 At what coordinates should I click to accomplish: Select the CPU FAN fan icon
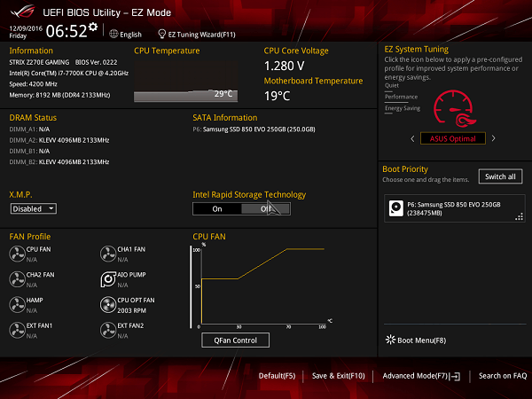[x=17, y=254]
